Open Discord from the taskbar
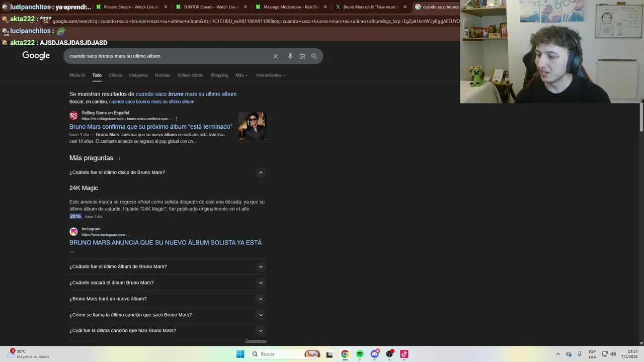 tap(374, 354)
